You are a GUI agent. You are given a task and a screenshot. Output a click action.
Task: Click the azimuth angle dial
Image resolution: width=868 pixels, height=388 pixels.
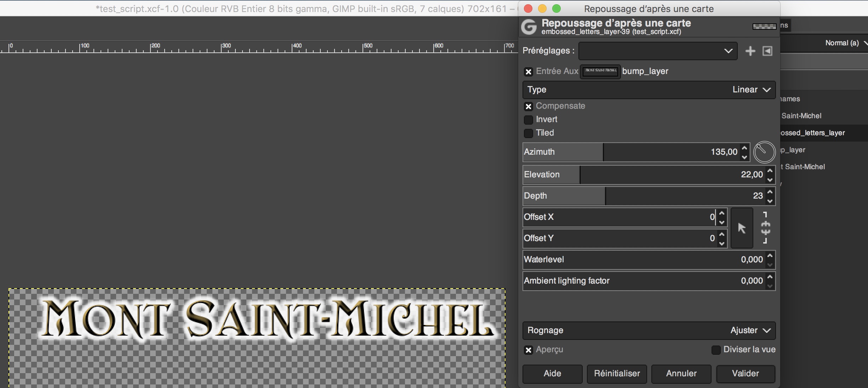pyautogui.click(x=764, y=152)
